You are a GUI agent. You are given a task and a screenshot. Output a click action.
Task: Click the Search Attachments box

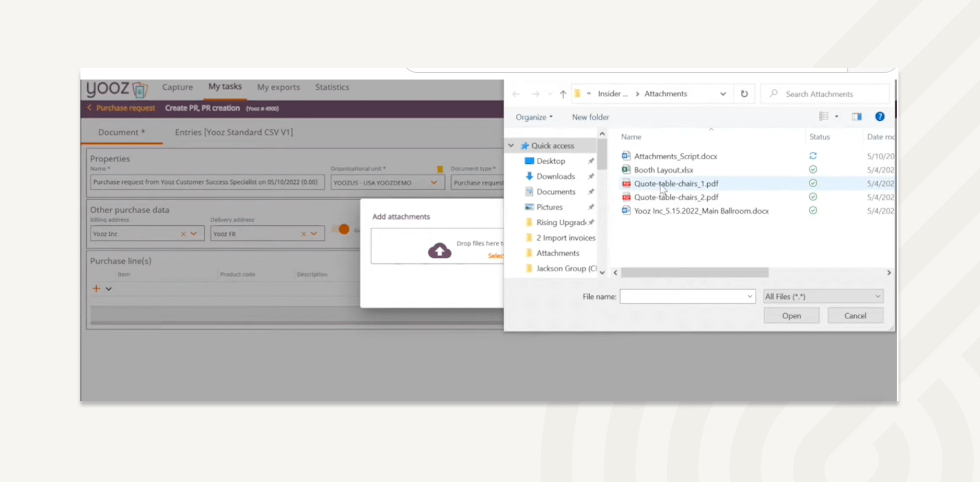(x=825, y=94)
